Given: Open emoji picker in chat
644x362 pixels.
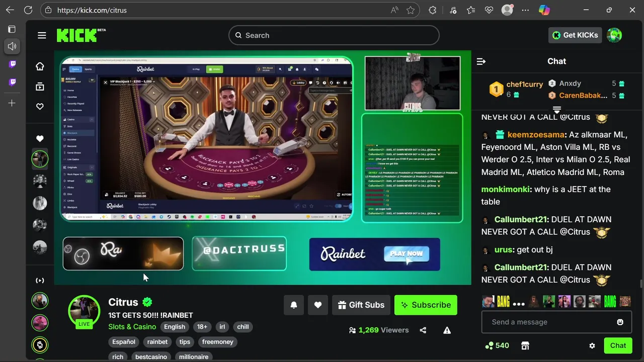Looking at the screenshot, I should [x=620, y=322].
